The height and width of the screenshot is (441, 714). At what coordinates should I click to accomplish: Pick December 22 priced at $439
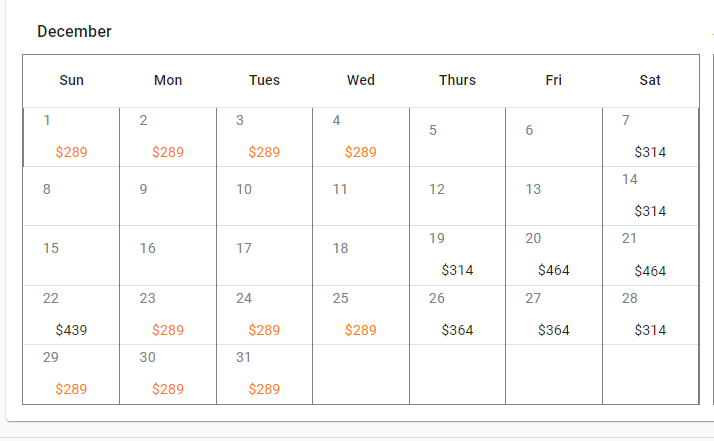click(71, 315)
